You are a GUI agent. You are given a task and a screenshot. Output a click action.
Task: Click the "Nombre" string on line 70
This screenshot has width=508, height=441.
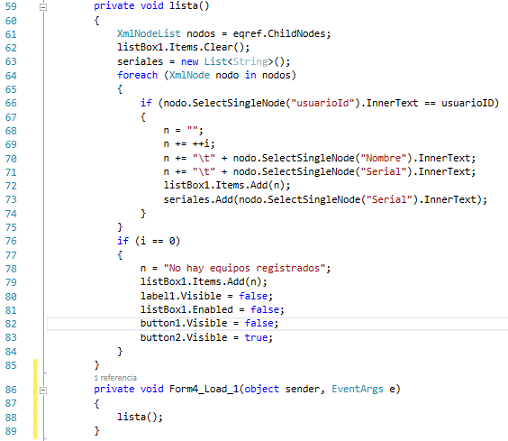coord(384,158)
